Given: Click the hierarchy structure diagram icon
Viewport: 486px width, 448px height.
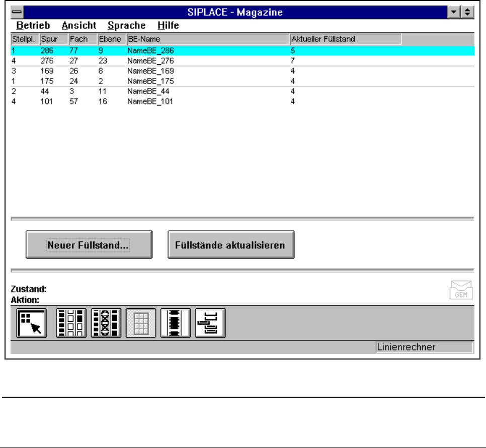Looking at the screenshot, I should point(210,323).
